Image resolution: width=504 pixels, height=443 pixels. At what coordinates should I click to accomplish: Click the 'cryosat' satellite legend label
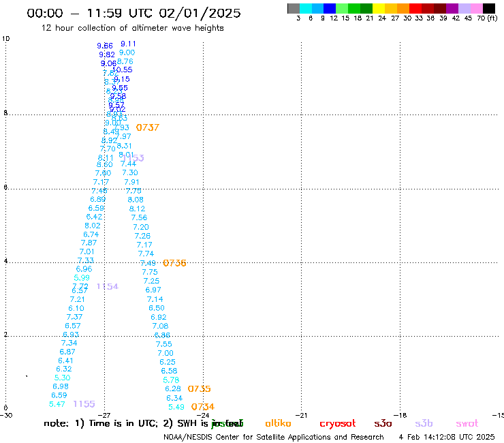pos(338,423)
